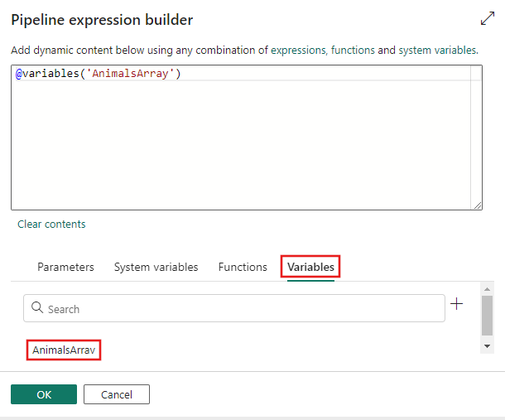Open the Parameters tab

65,268
